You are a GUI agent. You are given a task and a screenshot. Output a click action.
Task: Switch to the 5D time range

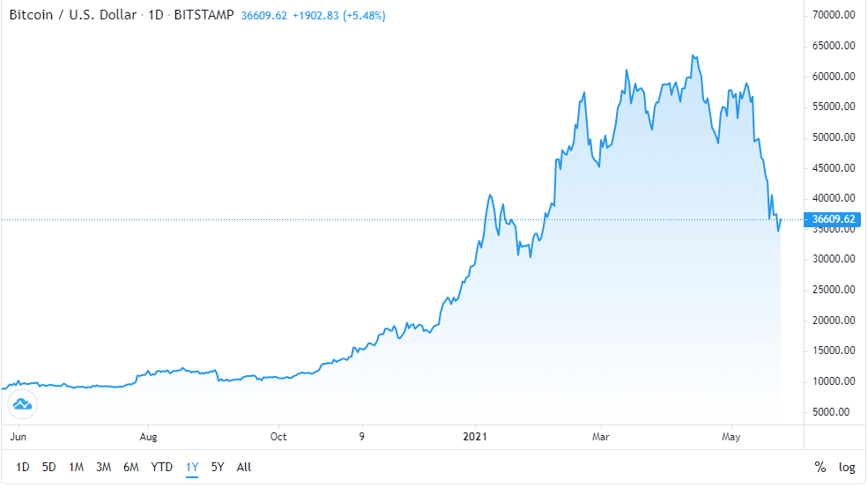[x=49, y=467]
